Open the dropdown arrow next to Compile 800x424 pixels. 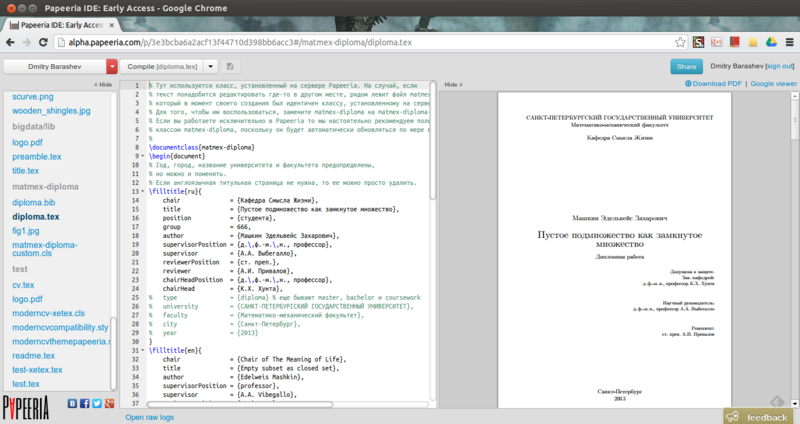[210, 66]
